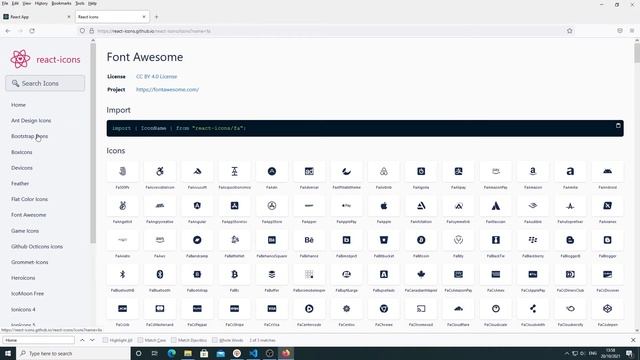Screen dimensions: 640x360
Task: Open Boxicons in sidebar
Action: [x=22, y=152]
